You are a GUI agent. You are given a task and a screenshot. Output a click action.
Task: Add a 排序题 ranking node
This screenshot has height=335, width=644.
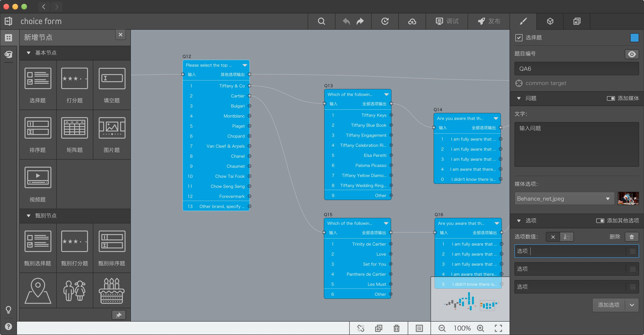(x=38, y=135)
